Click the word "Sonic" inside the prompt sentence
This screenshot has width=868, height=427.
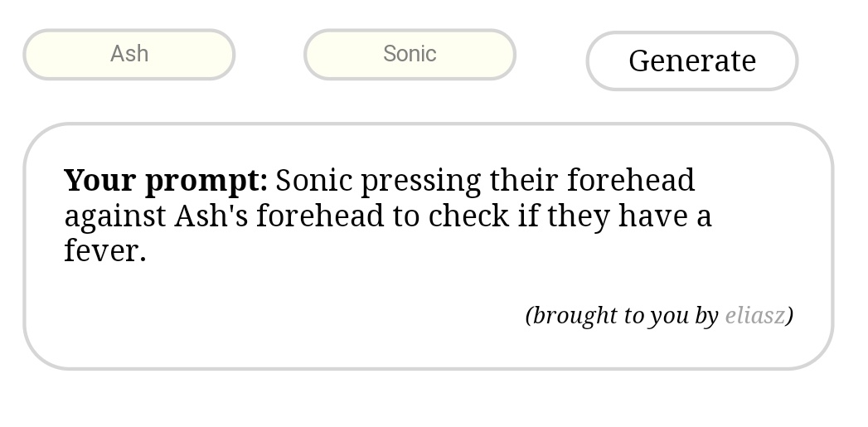[313, 181]
